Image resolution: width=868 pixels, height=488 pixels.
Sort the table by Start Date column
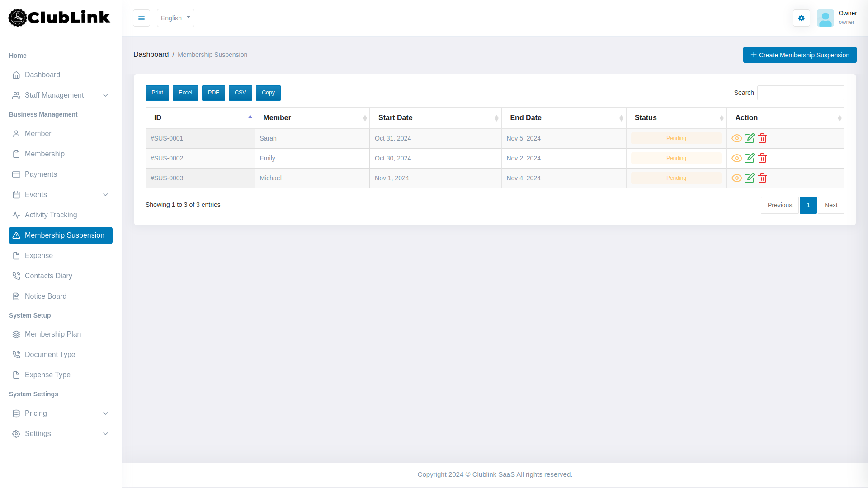coord(395,117)
